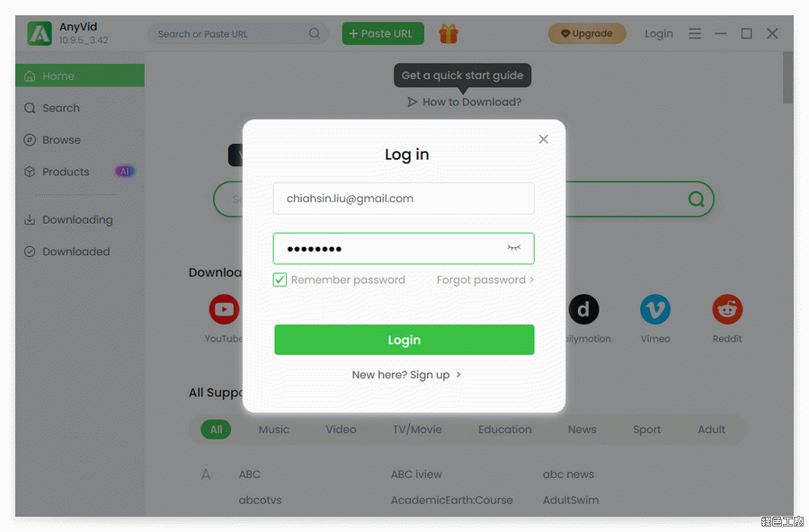Open the hamburger menu icon
Image resolution: width=809 pixels, height=532 pixels.
[x=695, y=33]
